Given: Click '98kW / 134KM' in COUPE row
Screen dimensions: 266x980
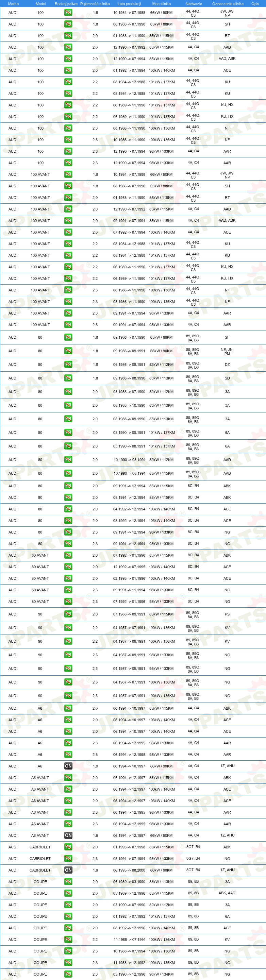Looking at the screenshot, I should (161, 975).
